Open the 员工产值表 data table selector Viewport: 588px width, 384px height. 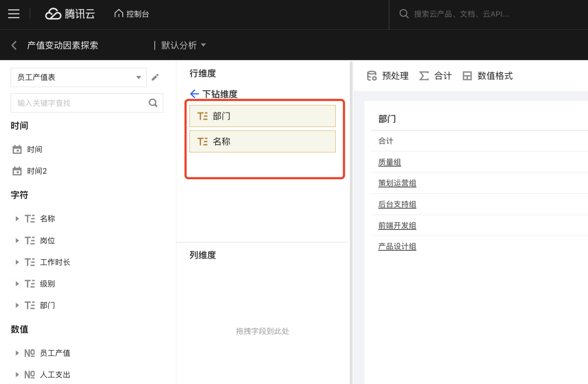click(79, 77)
